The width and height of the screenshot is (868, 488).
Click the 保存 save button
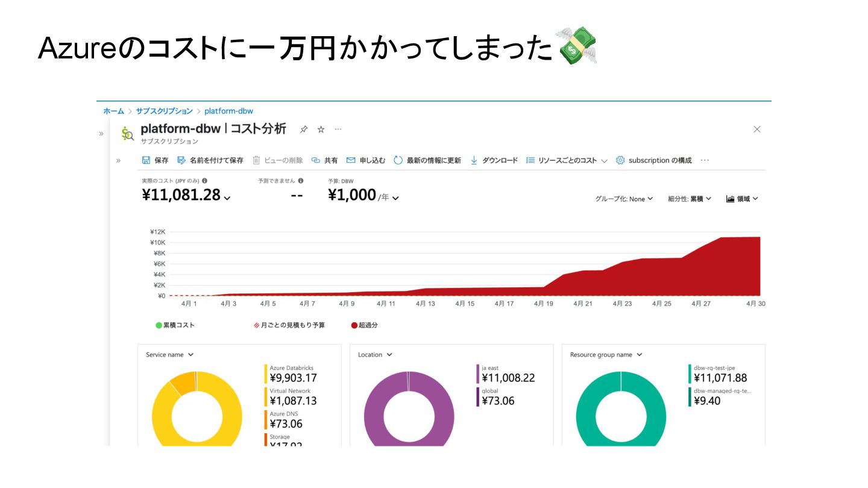[x=155, y=160]
